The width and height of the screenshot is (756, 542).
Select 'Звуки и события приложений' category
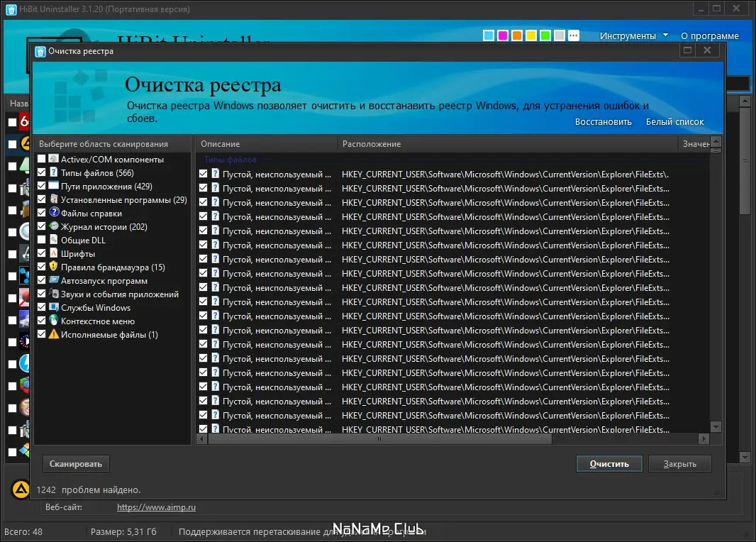(120, 294)
